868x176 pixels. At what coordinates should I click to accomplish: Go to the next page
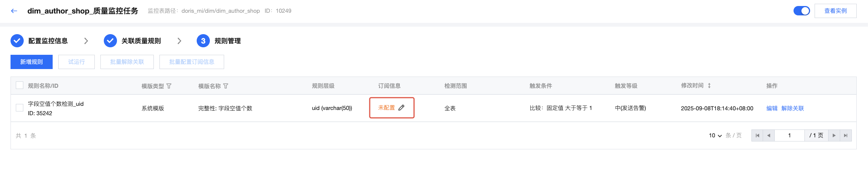coord(834,135)
